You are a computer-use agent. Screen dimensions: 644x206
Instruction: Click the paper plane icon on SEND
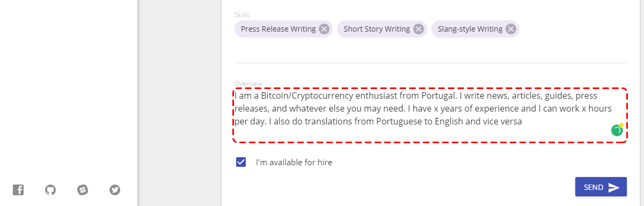614,187
